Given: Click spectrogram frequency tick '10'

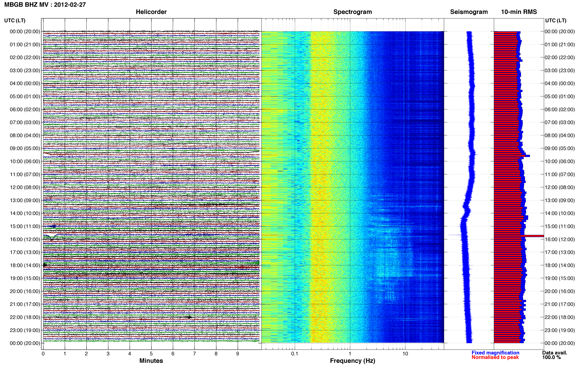Looking at the screenshot, I should (405, 354).
